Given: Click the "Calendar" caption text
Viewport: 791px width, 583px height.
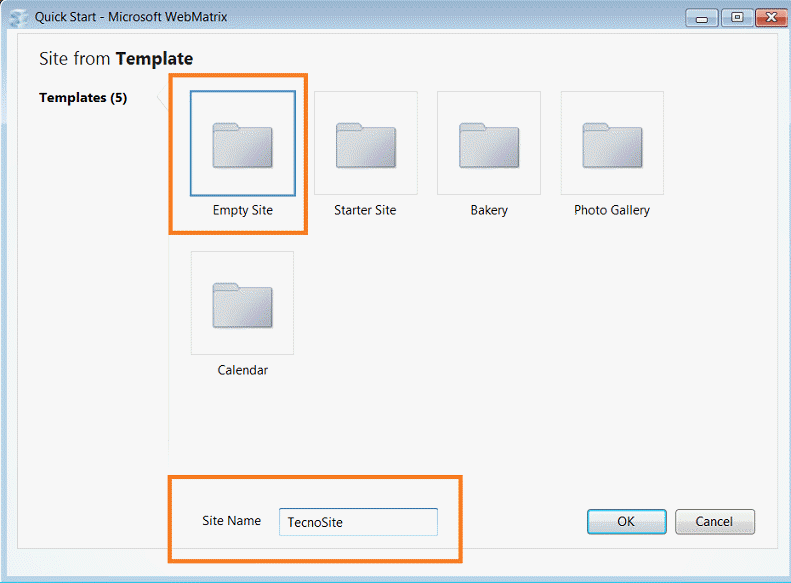Looking at the screenshot, I should click(242, 370).
